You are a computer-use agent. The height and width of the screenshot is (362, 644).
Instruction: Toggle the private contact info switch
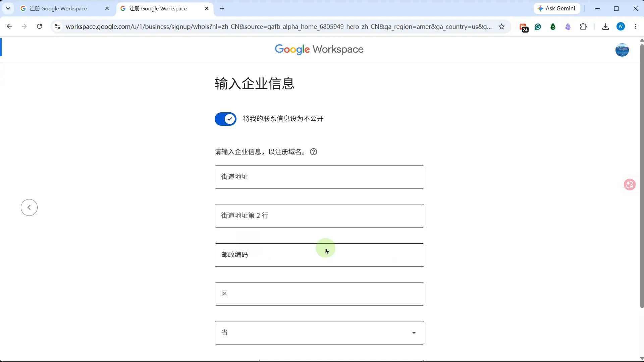point(225,119)
